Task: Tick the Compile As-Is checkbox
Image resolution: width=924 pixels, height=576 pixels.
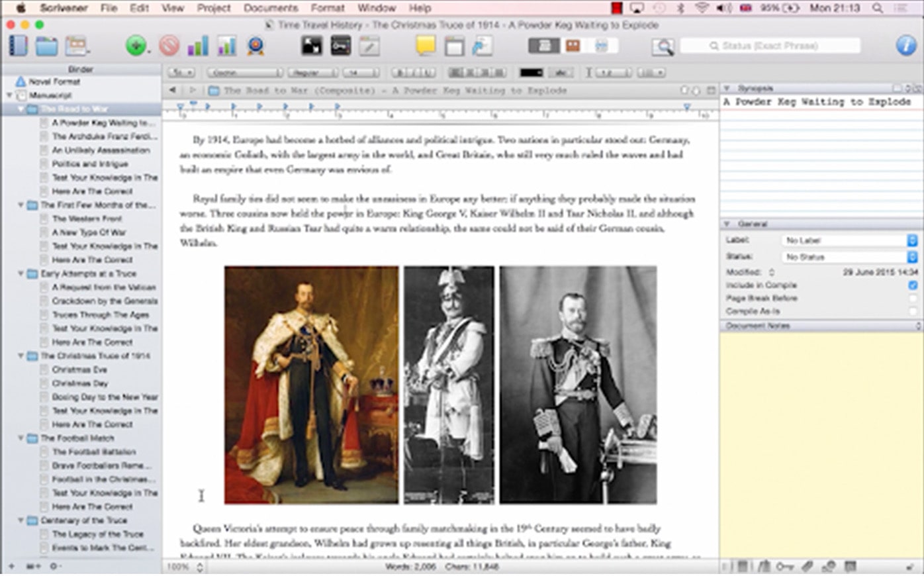Action: click(x=913, y=311)
